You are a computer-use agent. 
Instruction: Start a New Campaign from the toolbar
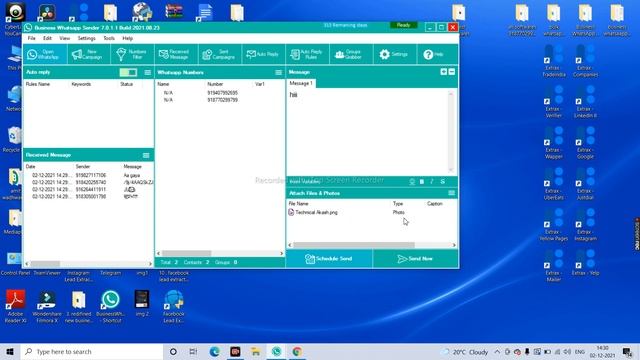(89, 54)
